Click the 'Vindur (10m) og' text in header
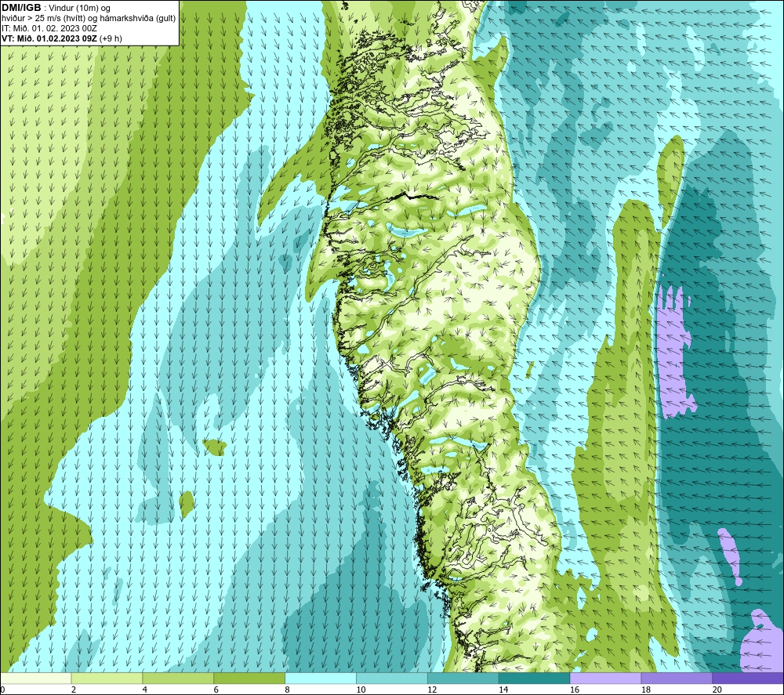Image resolution: width=784 pixels, height=695 pixels. [x=80, y=9]
